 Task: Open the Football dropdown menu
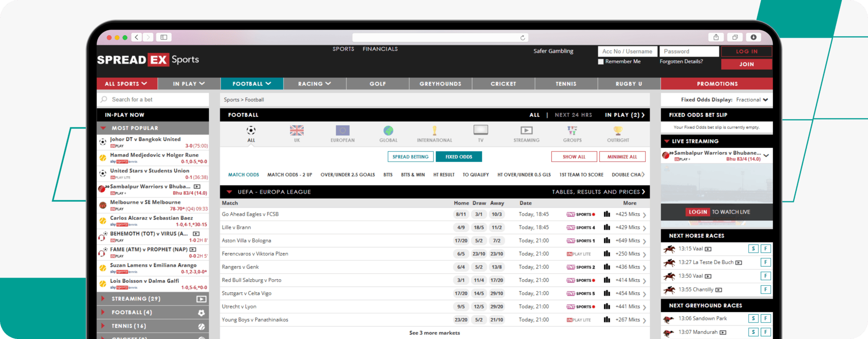tap(252, 84)
